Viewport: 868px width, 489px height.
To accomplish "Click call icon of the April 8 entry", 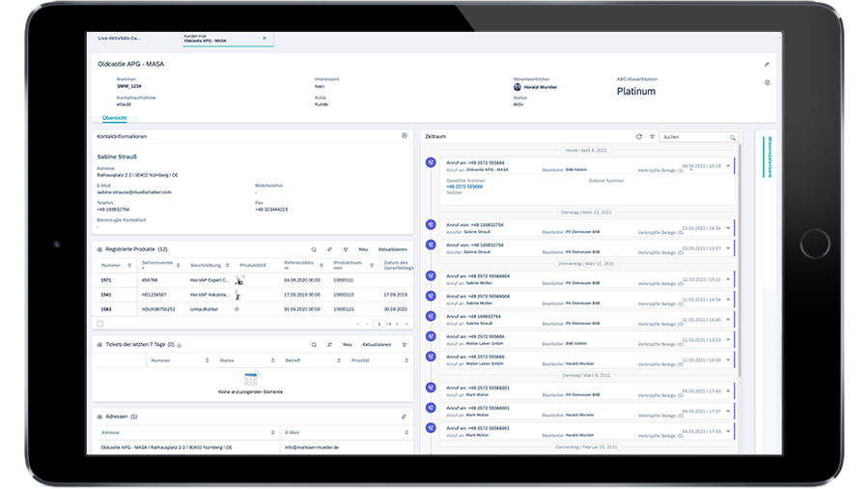I will 431,162.
